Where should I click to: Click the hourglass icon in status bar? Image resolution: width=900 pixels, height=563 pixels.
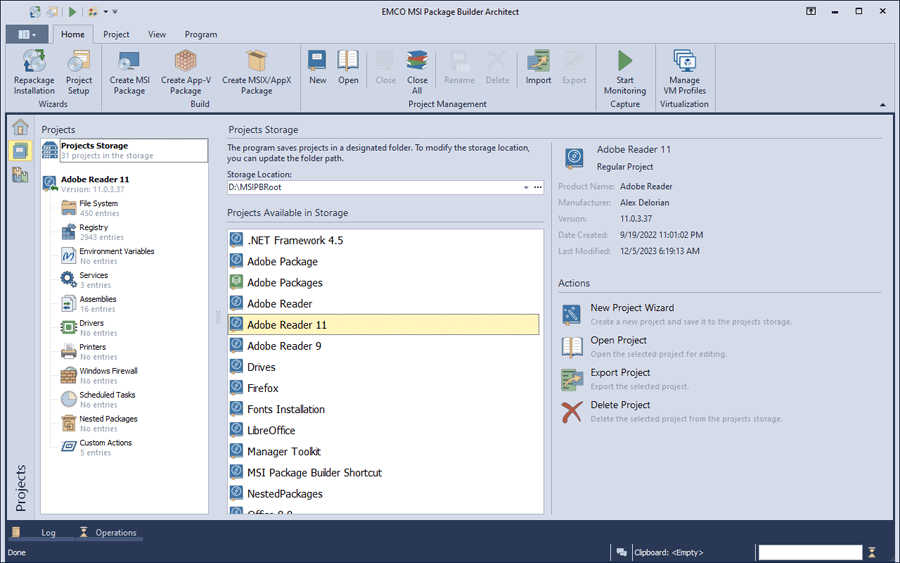(872, 552)
